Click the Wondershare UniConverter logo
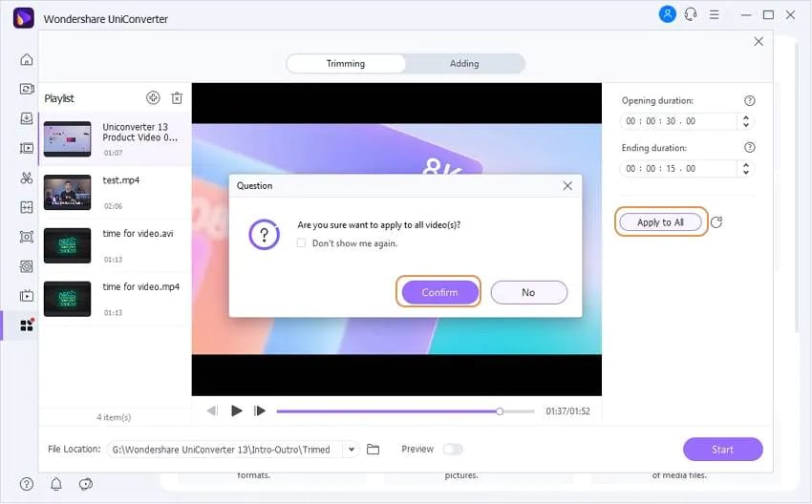812x504 pixels. coord(23,19)
